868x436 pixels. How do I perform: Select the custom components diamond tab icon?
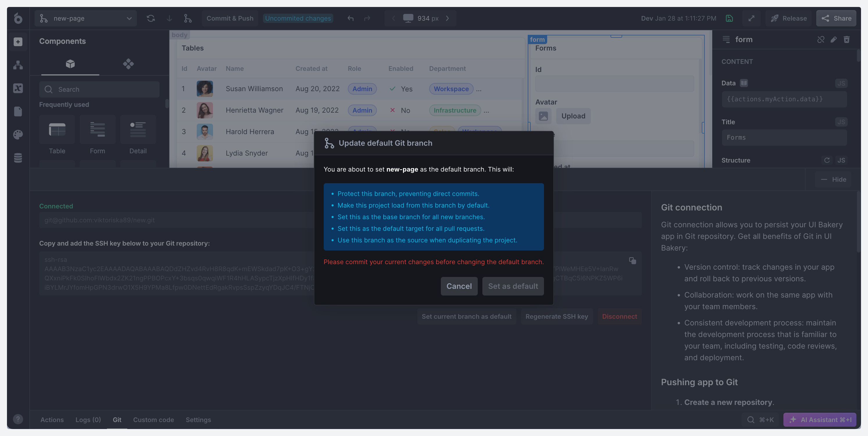tap(128, 64)
